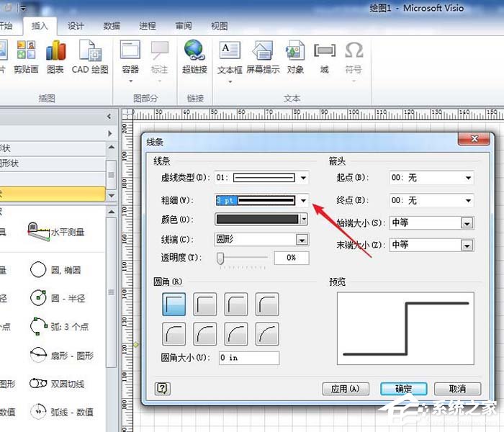Expand the shapes pane arrow pointing right
504x432 pixels.
[x=110, y=133]
